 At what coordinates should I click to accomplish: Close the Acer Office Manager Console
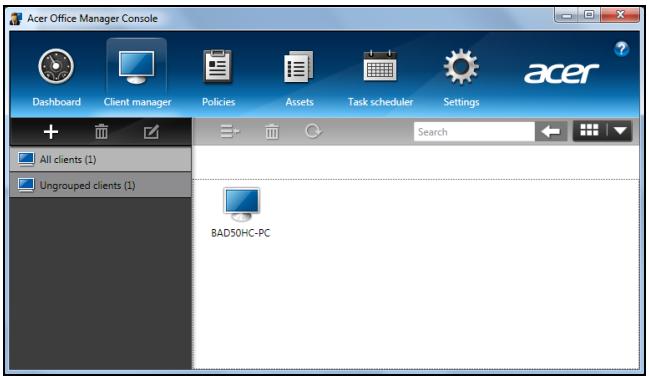tap(620, 15)
